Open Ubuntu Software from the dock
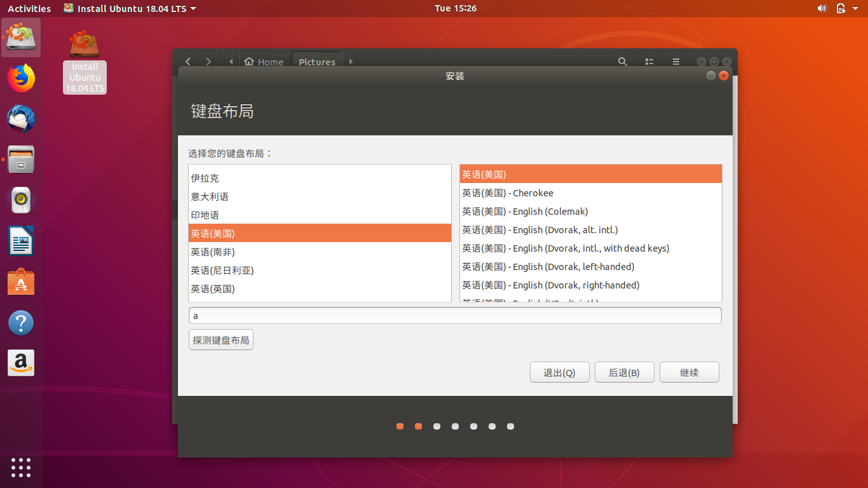 (21, 281)
